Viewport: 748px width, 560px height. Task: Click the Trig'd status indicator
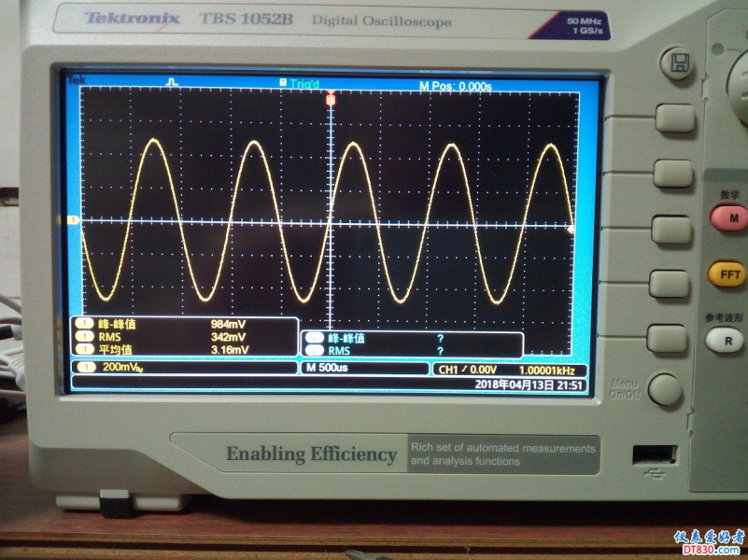(302, 84)
